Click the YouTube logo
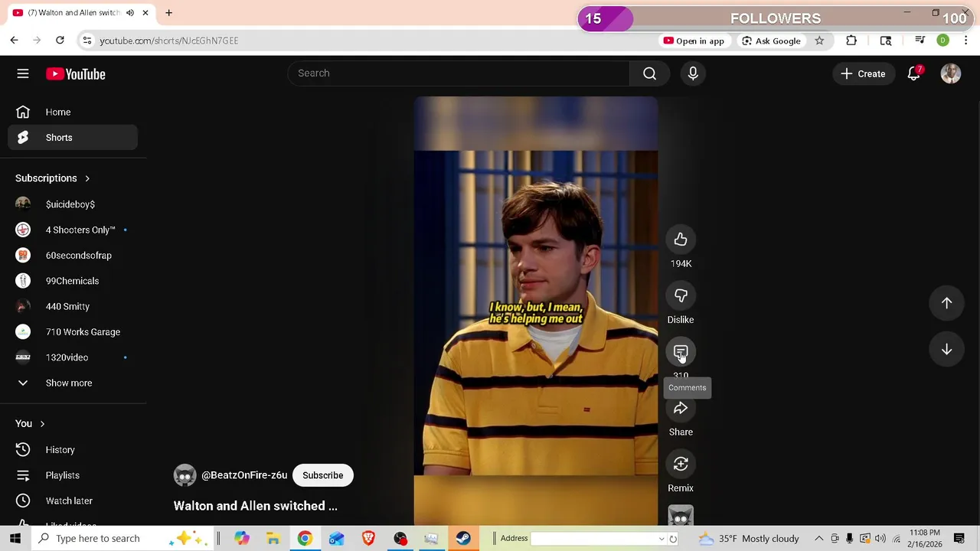This screenshot has width=980, height=551. [x=75, y=74]
